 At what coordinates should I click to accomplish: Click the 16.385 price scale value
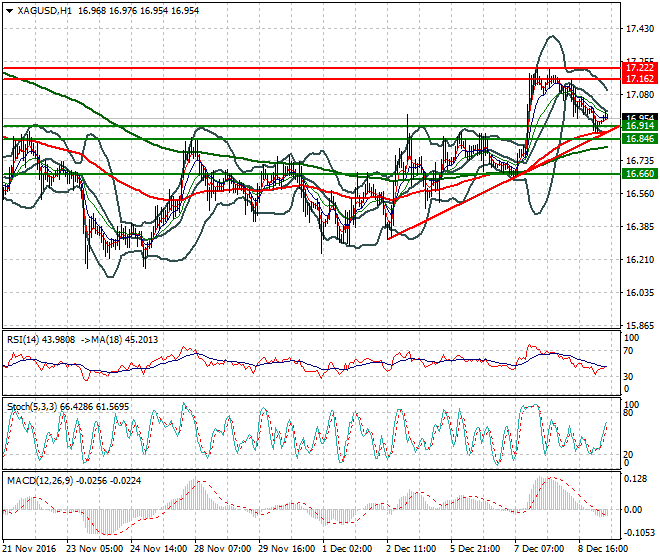pyautogui.click(x=640, y=227)
